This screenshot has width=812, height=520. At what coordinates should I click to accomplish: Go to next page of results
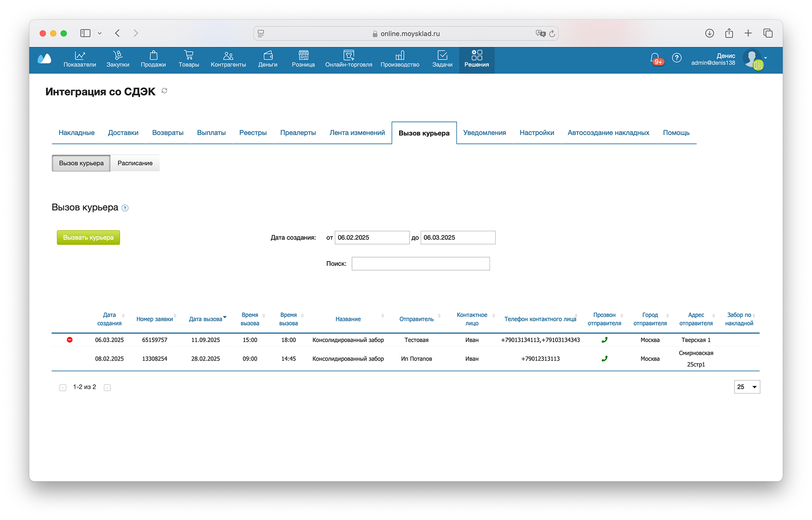point(107,388)
